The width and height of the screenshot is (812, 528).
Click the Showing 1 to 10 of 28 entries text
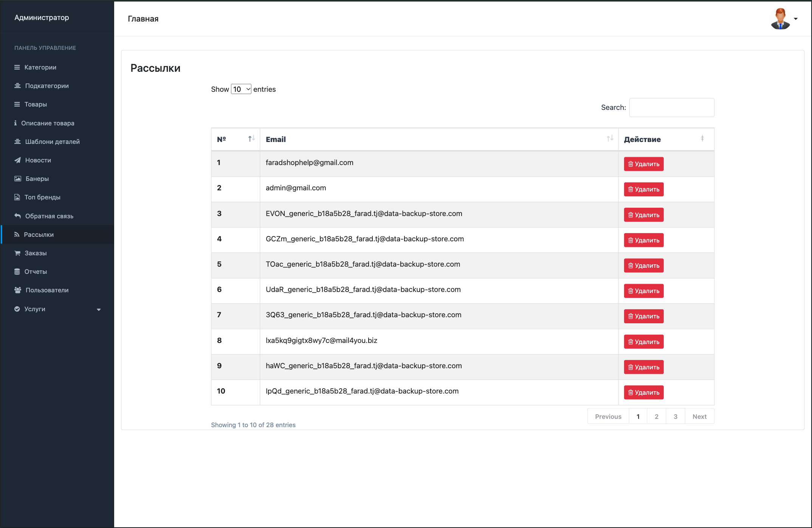pos(253,425)
